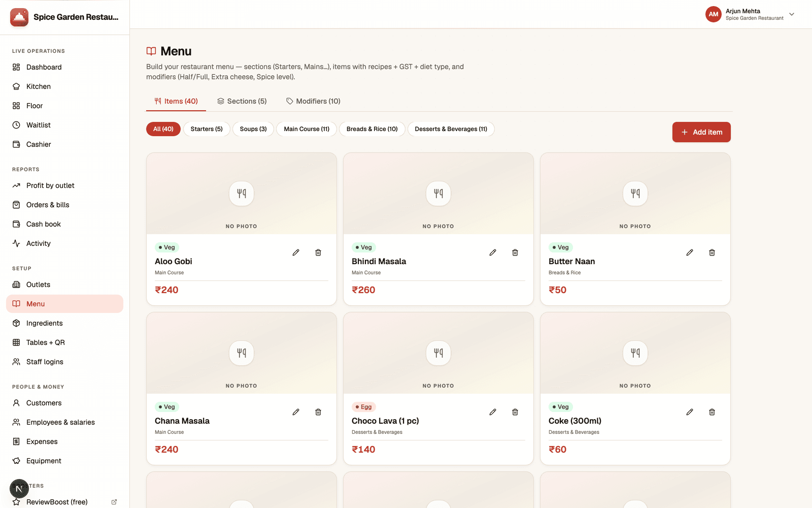Image resolution: width=812 pixels, height=508 pixels.
Task: Filter by Main Course (11)
Action: click(x=307, y=129)
